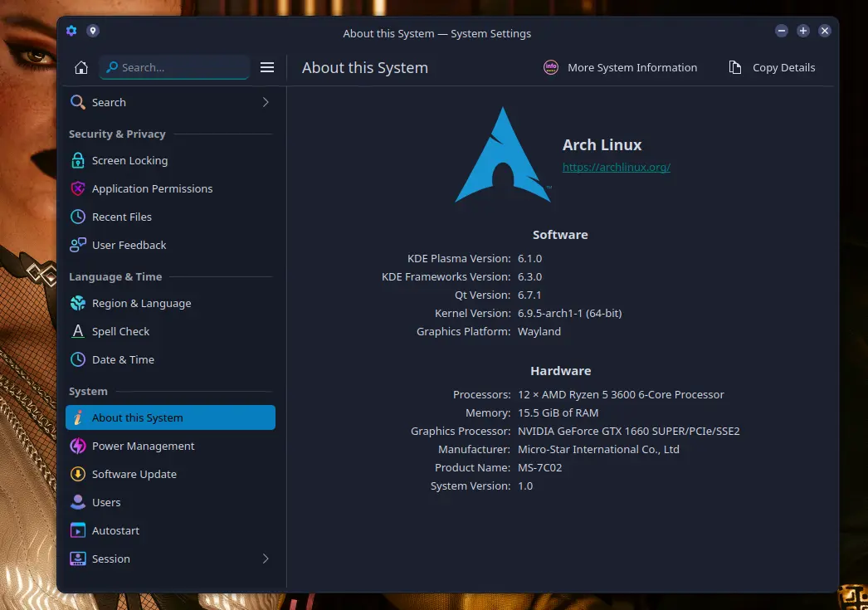
Task: Click the Memory value 15.5 GiB of RAM
Action: click(x=558, y=413)
